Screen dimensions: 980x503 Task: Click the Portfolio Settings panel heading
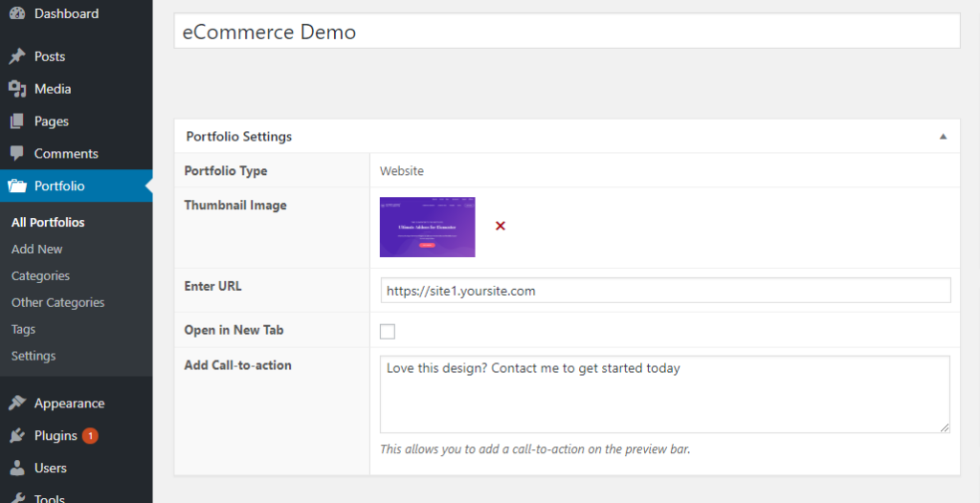pyautogui.click(x=238, y=136)
